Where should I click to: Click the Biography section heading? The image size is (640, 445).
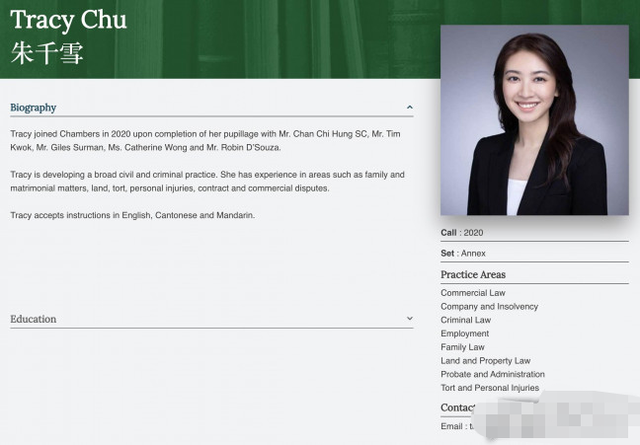click(x=33, y=108)
